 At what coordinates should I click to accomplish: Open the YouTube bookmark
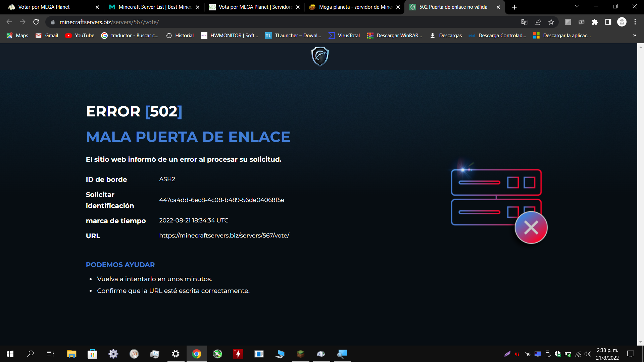(80, 35)
